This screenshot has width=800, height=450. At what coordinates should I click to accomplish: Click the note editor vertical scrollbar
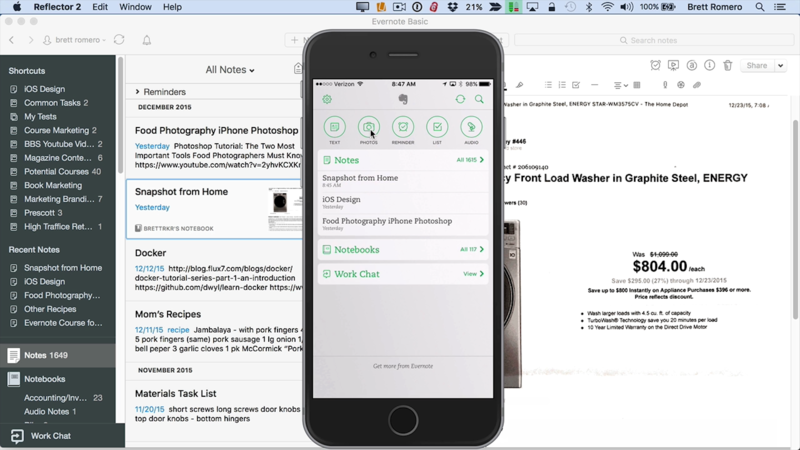point(795,220)
